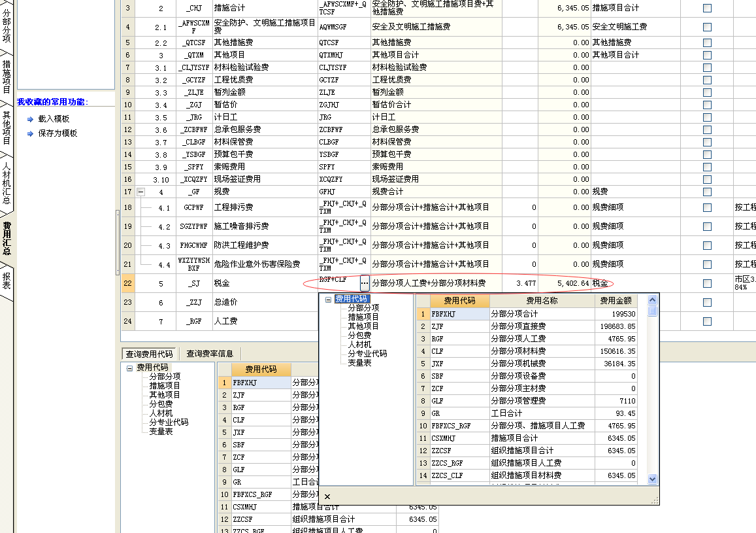This screenshot has width=756, height=533.
Task: Select FBFXHJ row in popup table
Action: coord(527,314)
